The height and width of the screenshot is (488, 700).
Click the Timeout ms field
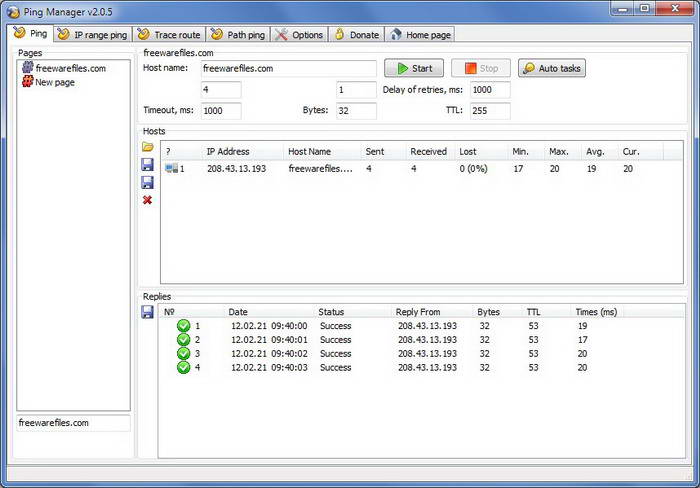coord(221,111)
